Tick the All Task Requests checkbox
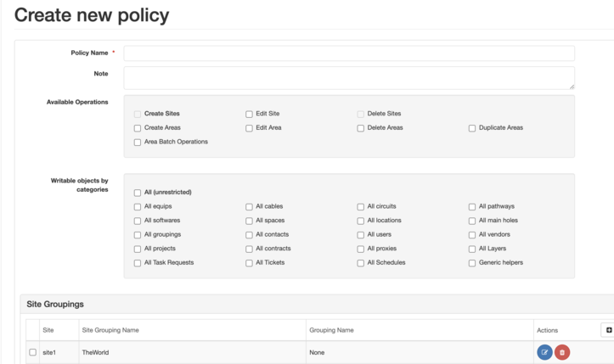 [x=138, y=263]
